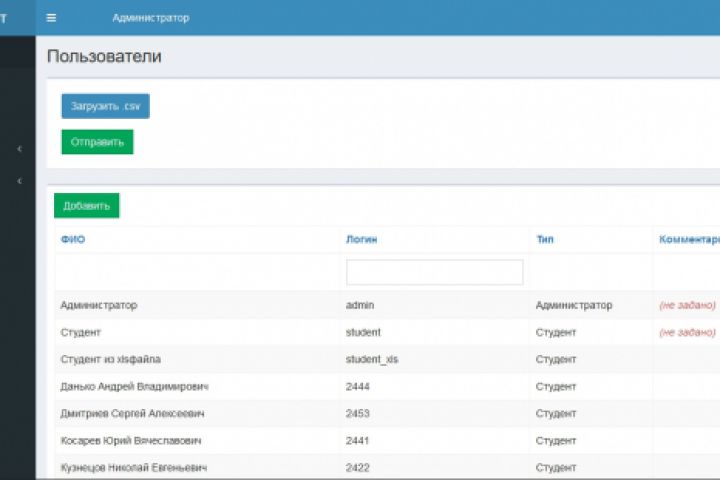Screen dimensions: 720x480
Task: Click (не задано) in Администратор row
Action: [x=687, y=305]
